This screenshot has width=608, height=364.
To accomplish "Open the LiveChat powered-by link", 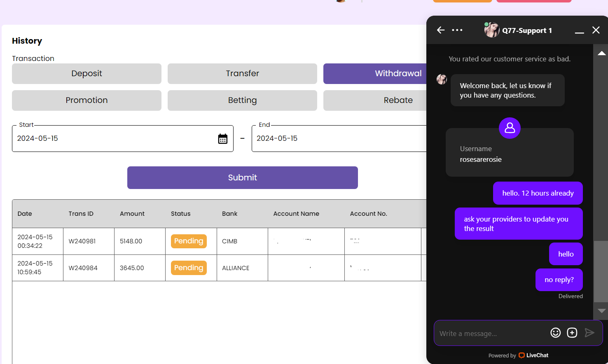I will click(x=533, y=355).
